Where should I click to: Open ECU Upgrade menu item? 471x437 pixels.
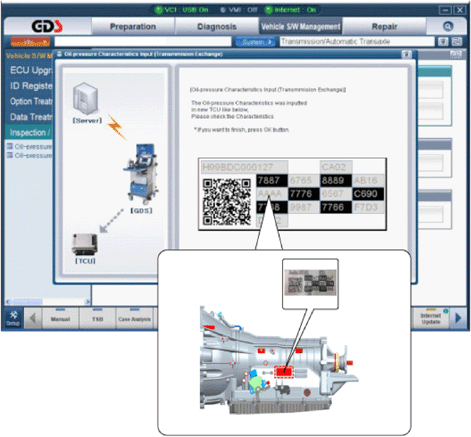coord(31,70)
